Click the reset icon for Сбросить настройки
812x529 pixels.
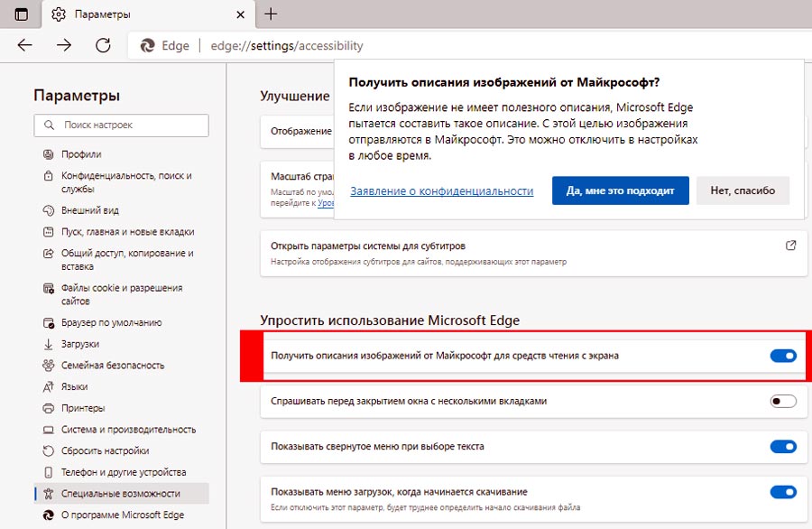coord(48,450)
